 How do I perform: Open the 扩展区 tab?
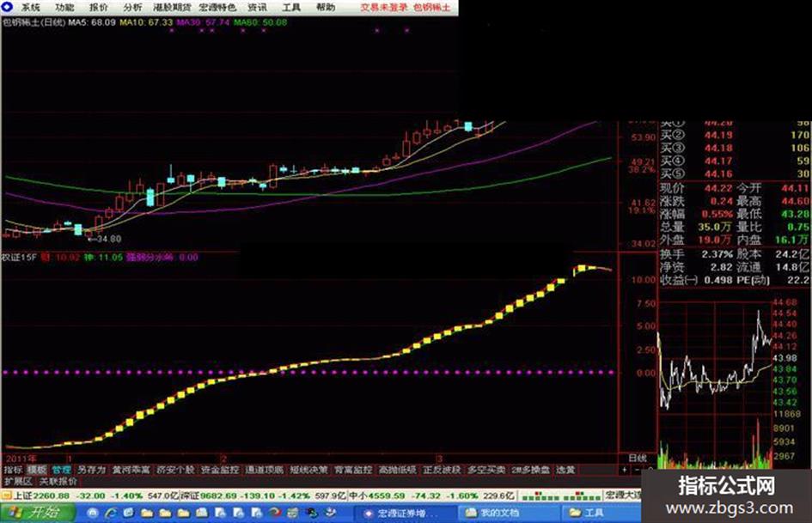coord(18,481)
